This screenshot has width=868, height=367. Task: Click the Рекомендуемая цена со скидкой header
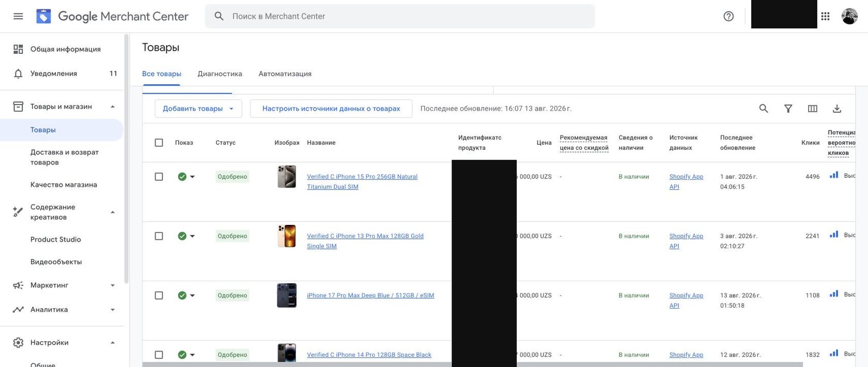coord(584,143)
